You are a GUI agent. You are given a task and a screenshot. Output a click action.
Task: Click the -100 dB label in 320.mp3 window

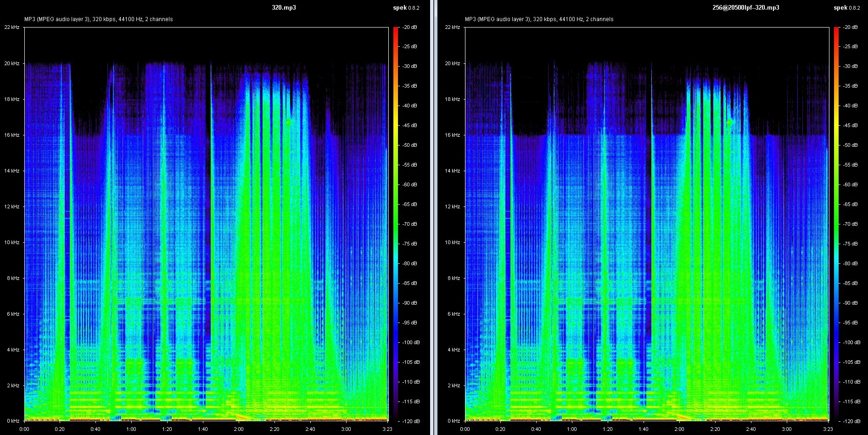click(x=411, y=342)
